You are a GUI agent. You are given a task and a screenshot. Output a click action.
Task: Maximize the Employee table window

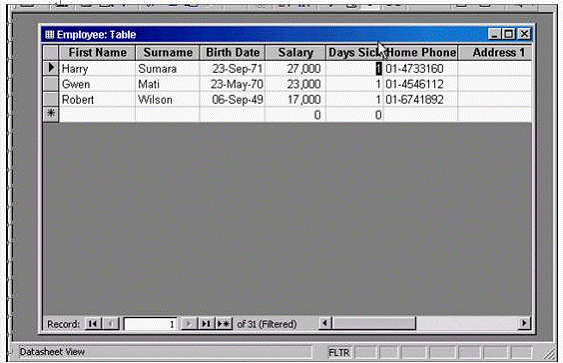click(509, 34)
